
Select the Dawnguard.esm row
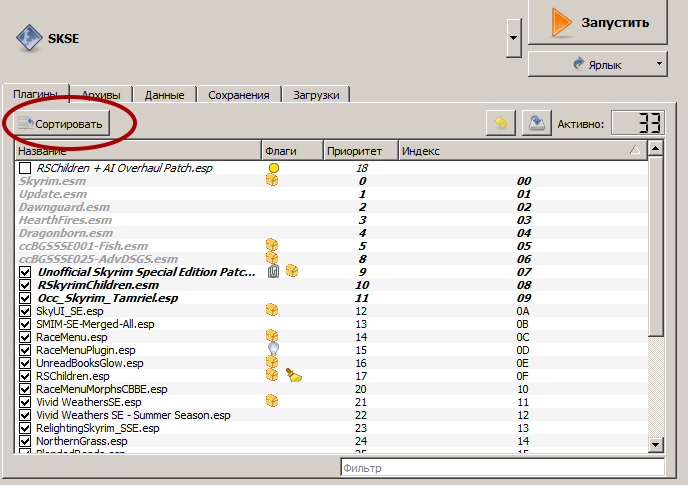(331, 207)
